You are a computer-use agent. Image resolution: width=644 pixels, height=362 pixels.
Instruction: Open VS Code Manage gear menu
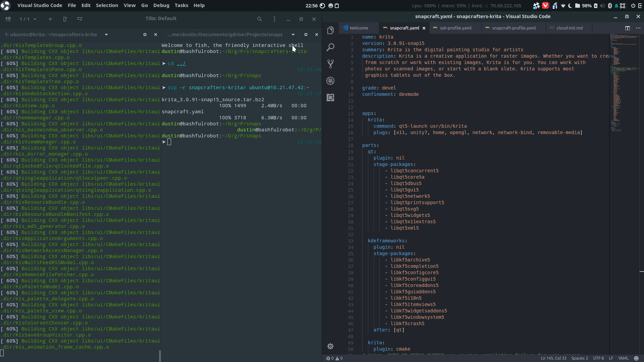pyautogui.click(x=330, y=346)
